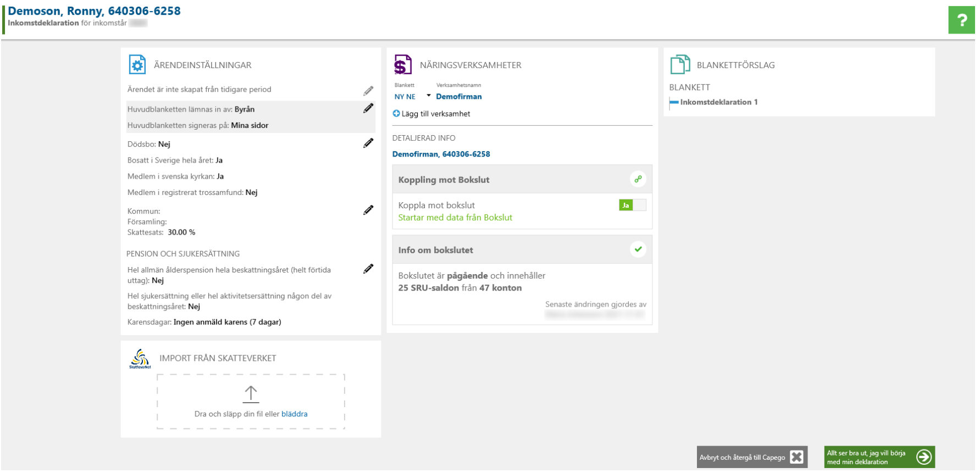The width and height of the screenshot is (980, 473).
Task: Click the upload arrow in drop zone
Action: [x=251, y=394]
